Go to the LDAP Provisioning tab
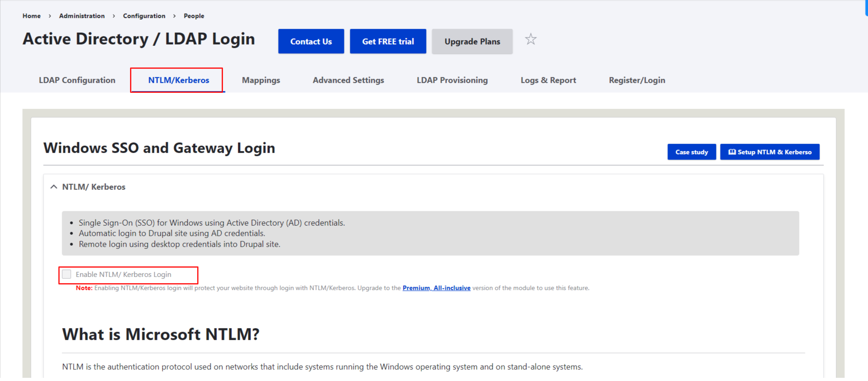Screen dimensions: 868x381 pos(452,80)
